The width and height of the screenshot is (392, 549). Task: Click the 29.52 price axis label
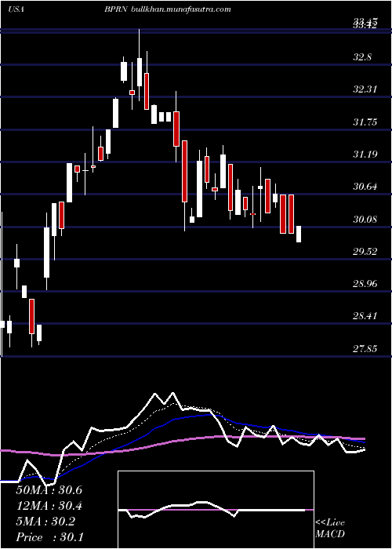(x=365, y=252)
